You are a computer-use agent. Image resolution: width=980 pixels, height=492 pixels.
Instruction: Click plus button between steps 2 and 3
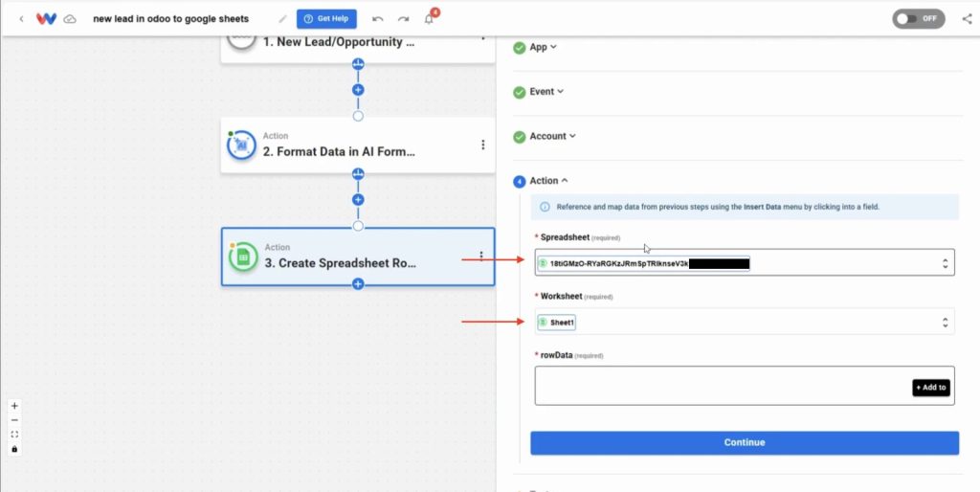[x=358, y=199]
